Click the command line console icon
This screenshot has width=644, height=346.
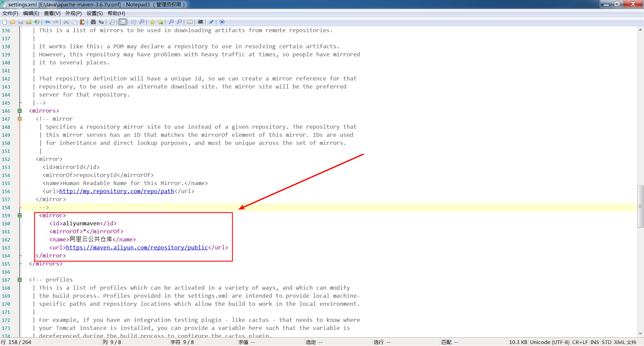(x=201, y=22)
